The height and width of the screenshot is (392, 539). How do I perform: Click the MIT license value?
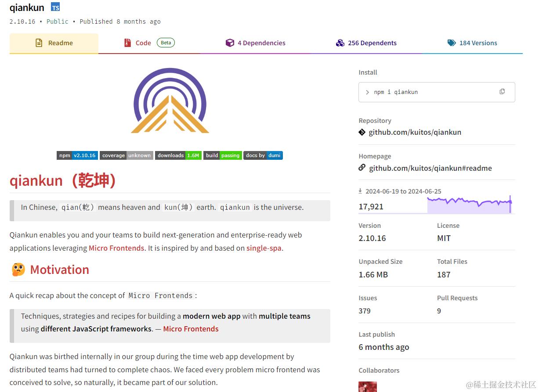tap(444, 238)
